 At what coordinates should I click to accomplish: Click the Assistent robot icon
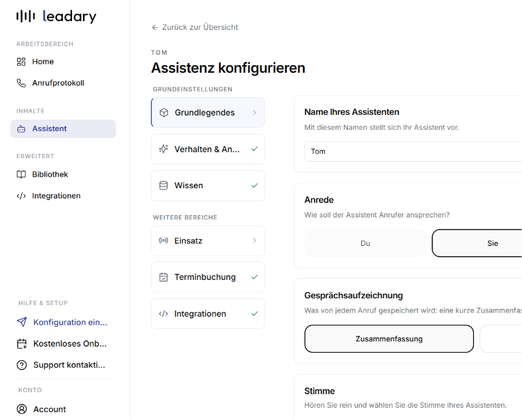(x=21, y=129)
